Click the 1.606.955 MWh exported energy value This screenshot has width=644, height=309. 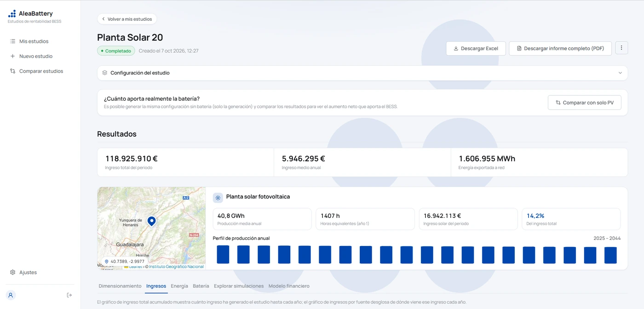[487, 158]
